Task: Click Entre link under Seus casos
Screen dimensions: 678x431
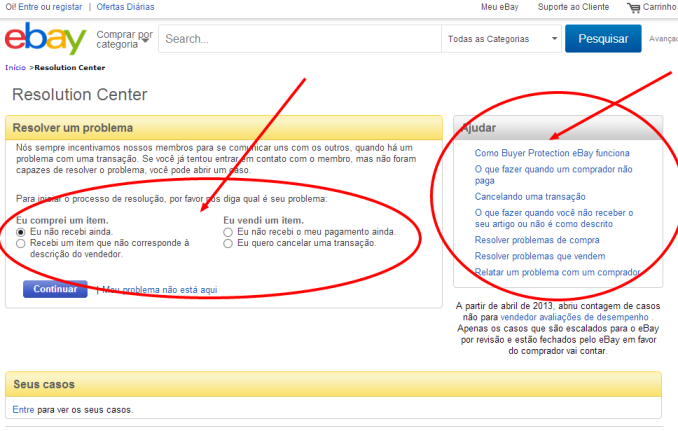Action: click(23, 409)
